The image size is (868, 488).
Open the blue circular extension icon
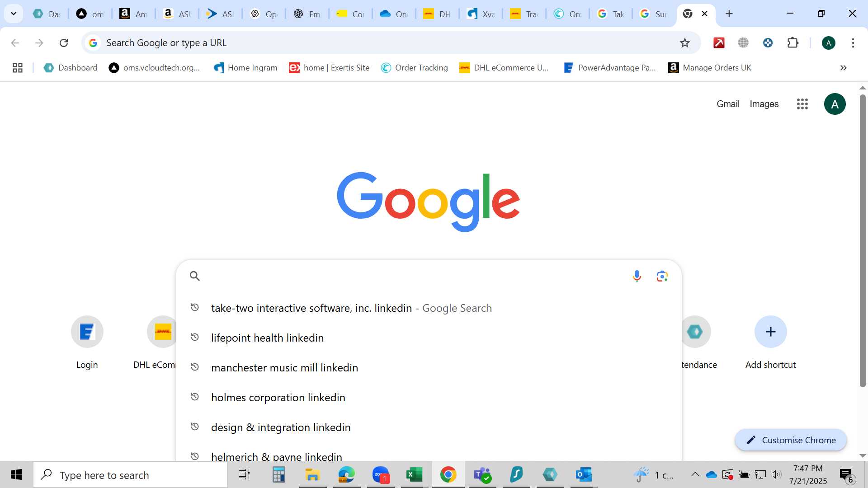click(x=768, y=43)
